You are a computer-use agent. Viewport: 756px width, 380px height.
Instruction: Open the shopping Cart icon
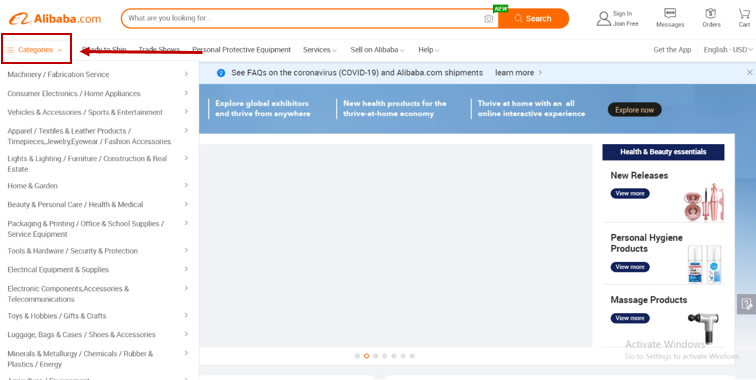pos(744,18)
